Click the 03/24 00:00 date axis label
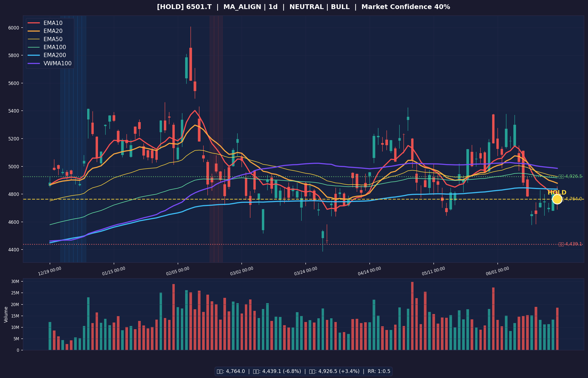 click(x=306, y=271)
